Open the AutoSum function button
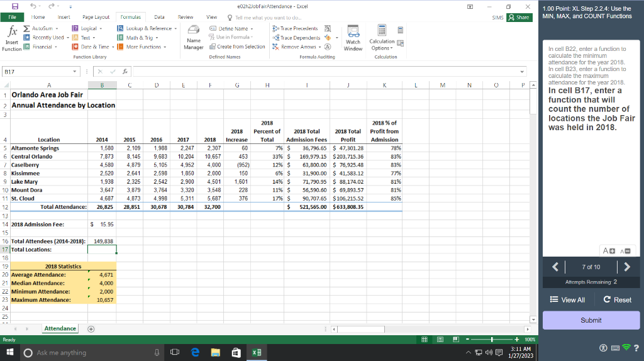This screenshot has height=361, width=644. pos(40,28)
